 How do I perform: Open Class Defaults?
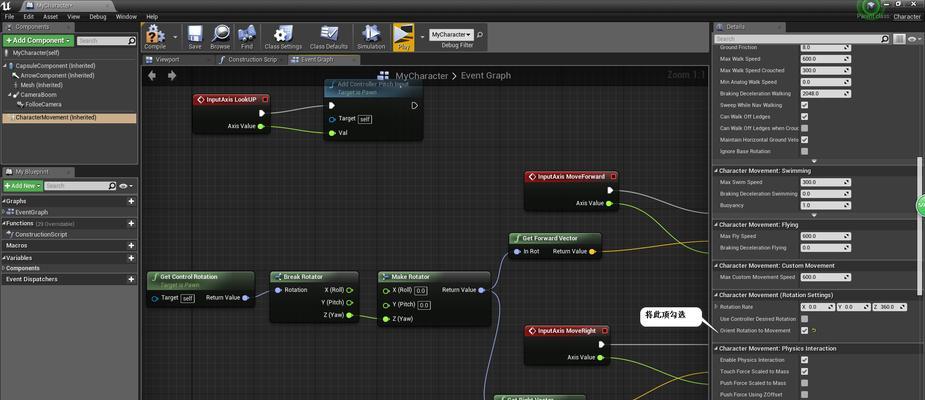click(329, 37)
